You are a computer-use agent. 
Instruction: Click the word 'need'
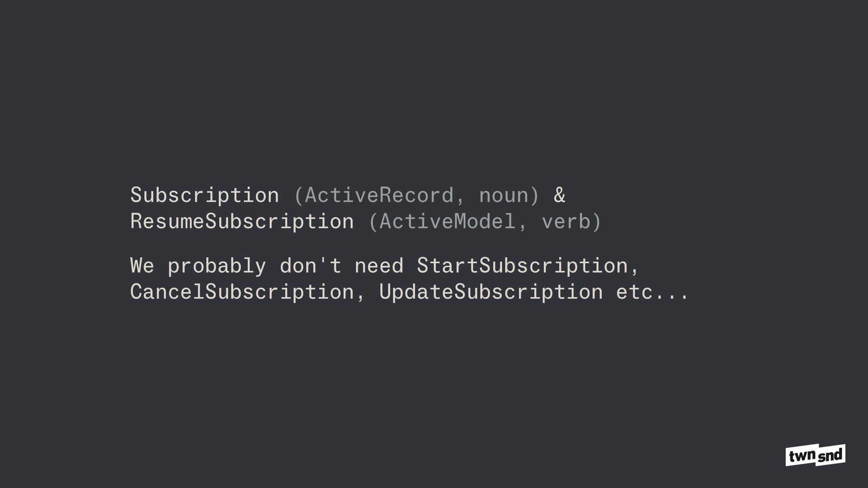click(378, 265)
